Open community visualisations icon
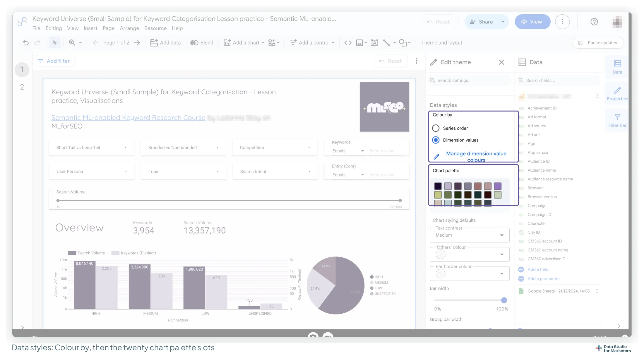This screenshot has width=644, height=359. [272, 43]
